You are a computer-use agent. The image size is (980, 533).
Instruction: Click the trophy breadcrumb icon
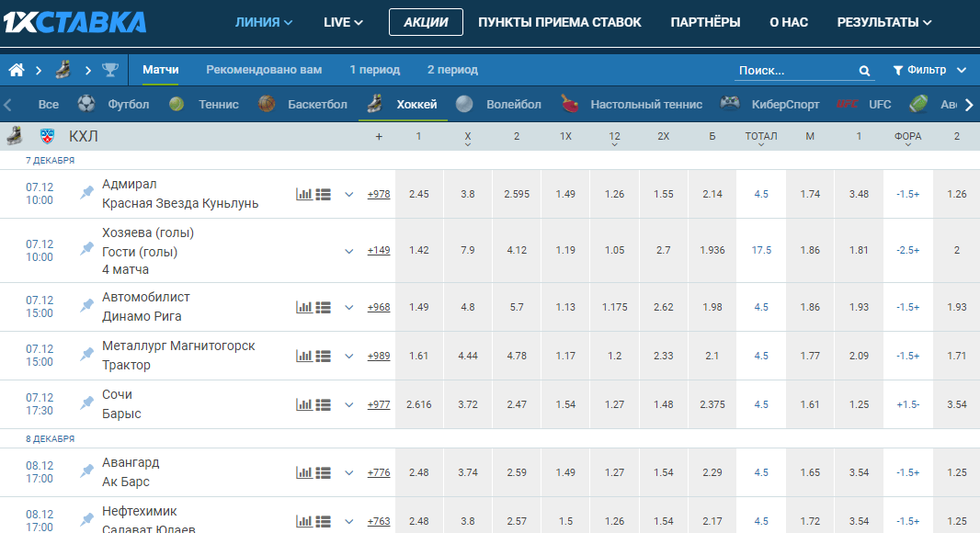(110, 70)
